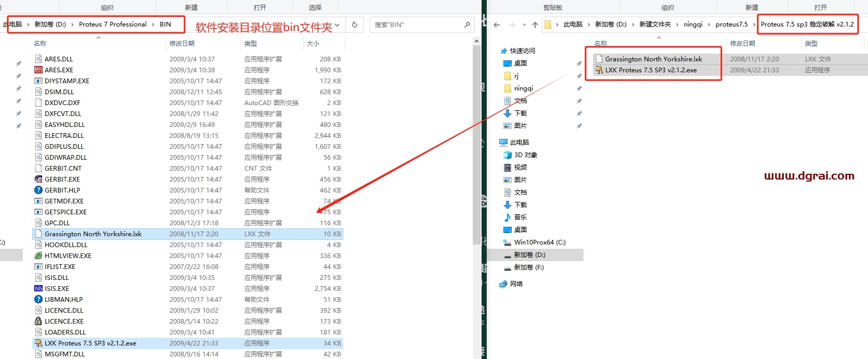868x359 pixels.
Task: Click the DIYSTAMP.EXE file icon
Action: [38, 81]
